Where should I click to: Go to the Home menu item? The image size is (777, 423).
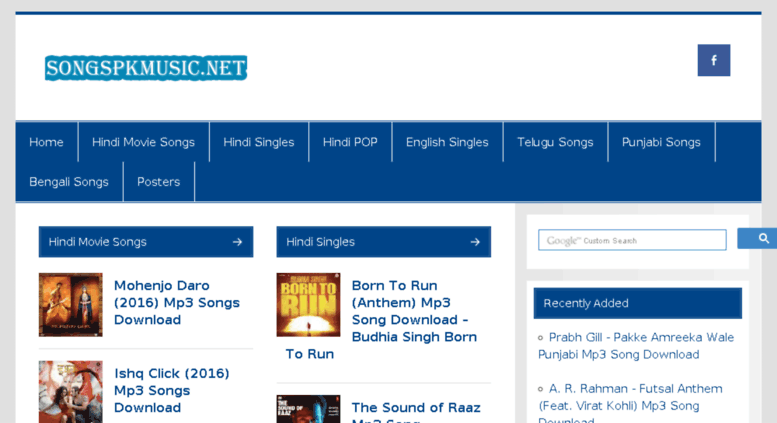(46, 142)
